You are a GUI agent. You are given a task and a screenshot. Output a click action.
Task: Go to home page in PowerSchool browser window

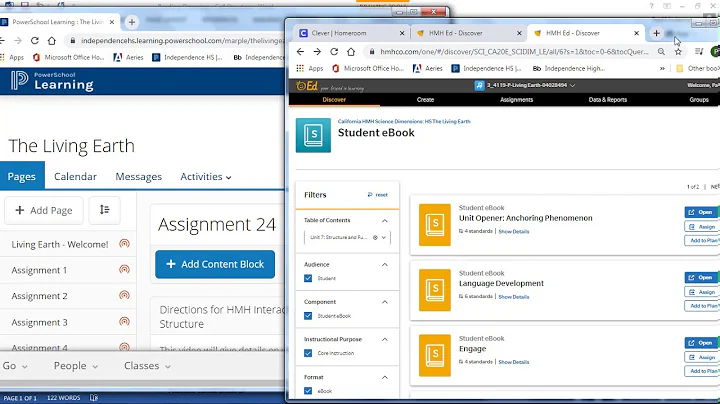click(x=51, y=40)
